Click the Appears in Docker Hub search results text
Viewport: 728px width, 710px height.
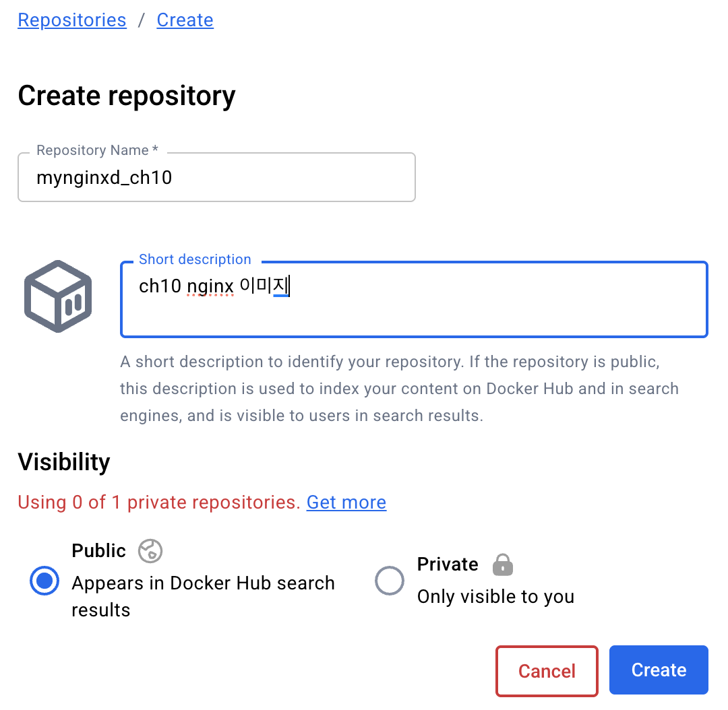coord(202,595)
